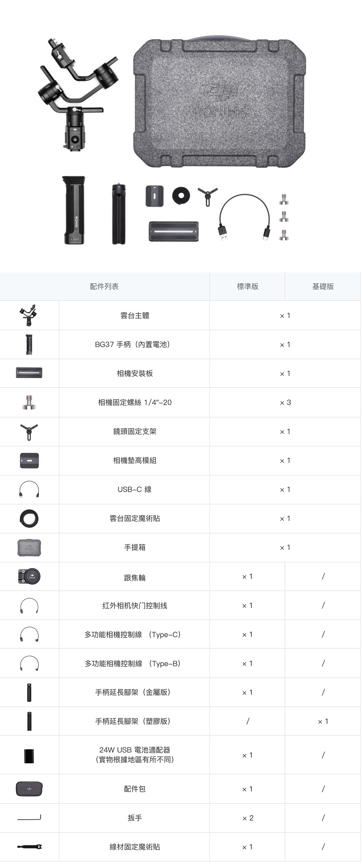This screenshot has height=868, width=362.
Task: Select the carrying case icon in table
Action: click(29, 548)
